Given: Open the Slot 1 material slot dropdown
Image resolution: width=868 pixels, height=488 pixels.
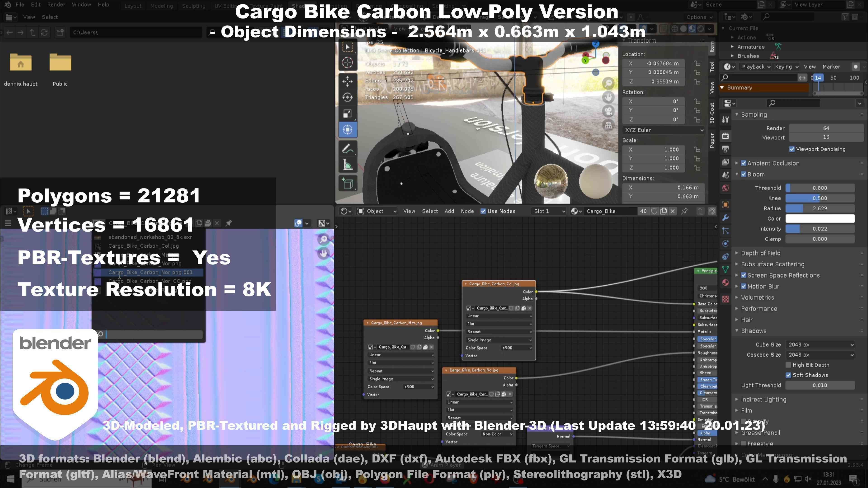Looking at the screenshot, I should click(549, 211).
